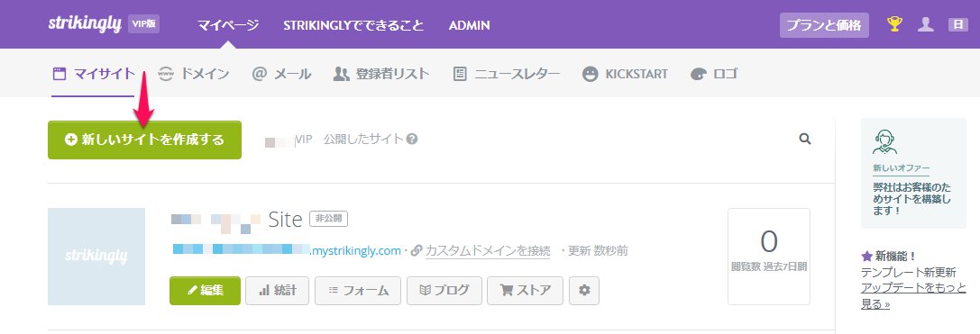
Task: Open the ブログ button
Action: coord(444,290)
